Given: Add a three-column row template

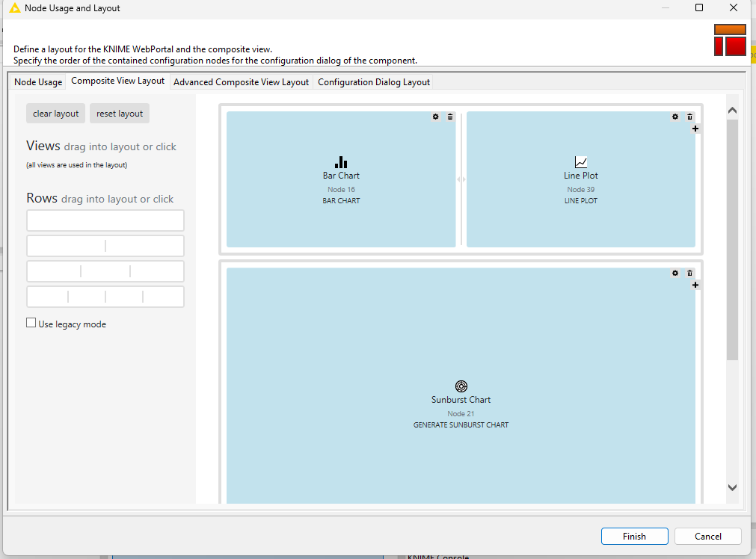Looking at the screenshot, I should click(x=105, y=271).
